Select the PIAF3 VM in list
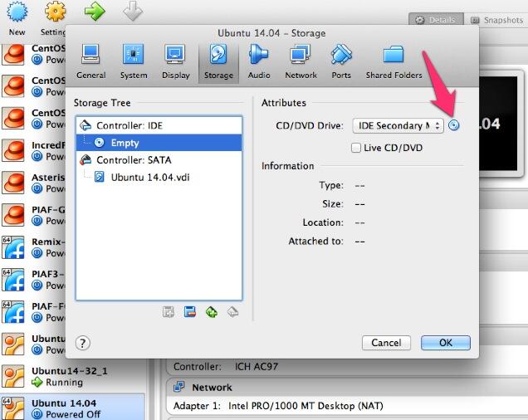 [x=33, y=280]
